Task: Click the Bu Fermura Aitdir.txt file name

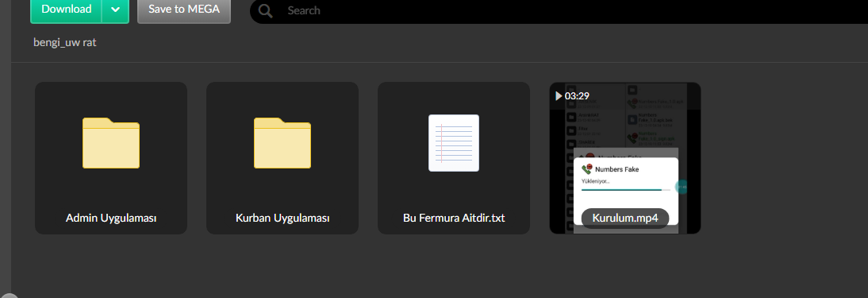Action: (x=454, y=218)
